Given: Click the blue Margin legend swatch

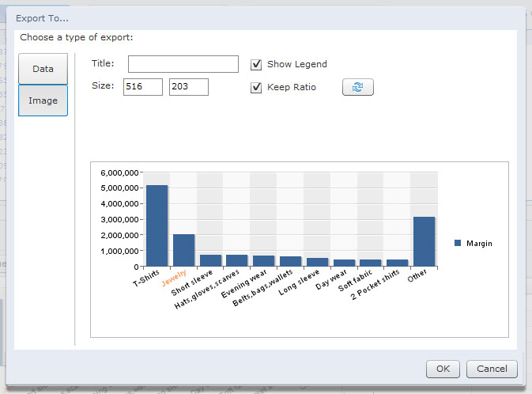Looking at the screenshot, I should point(458,244).
